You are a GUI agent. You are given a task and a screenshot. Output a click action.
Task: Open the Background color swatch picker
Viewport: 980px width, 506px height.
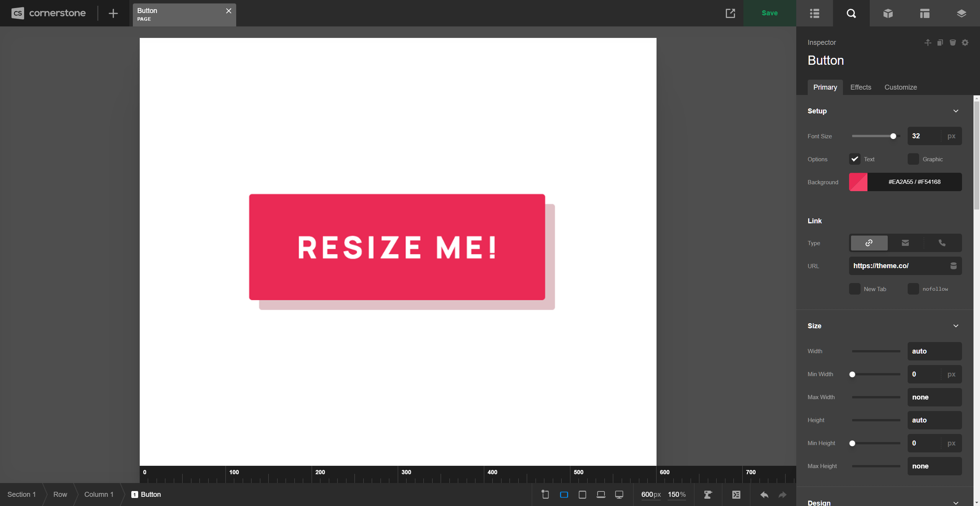[x=857, y=182]
